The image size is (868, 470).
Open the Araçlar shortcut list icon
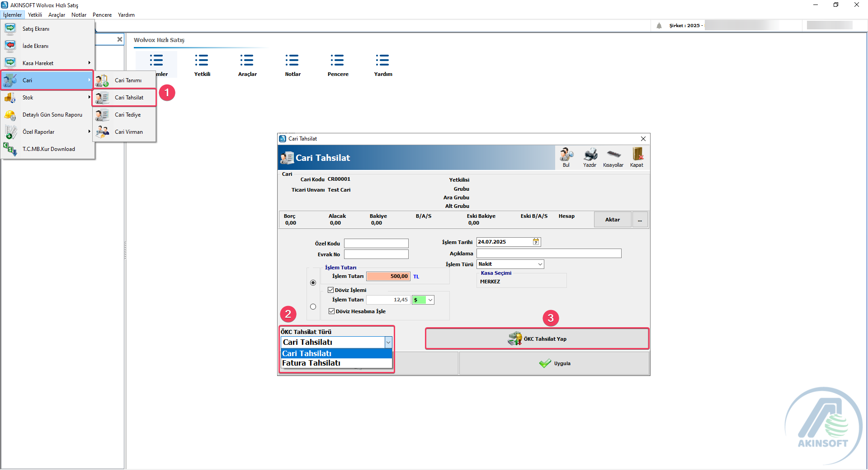(247, 61)
